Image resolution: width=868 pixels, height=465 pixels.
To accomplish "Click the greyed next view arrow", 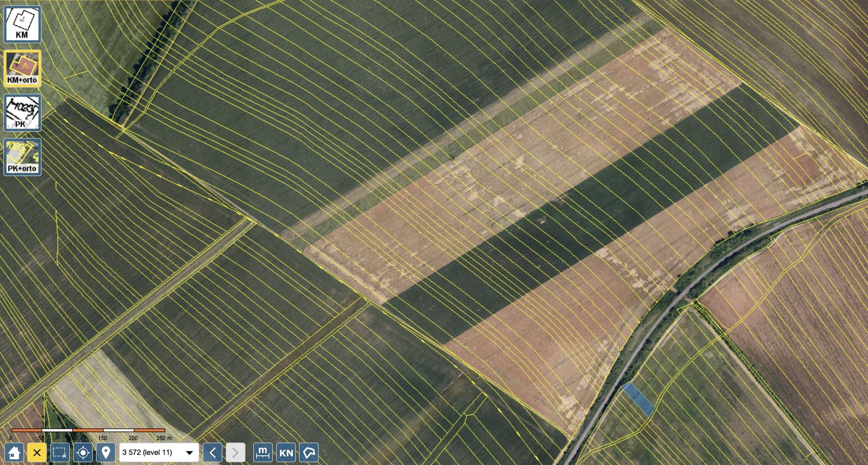I will (x=235, y=452).
